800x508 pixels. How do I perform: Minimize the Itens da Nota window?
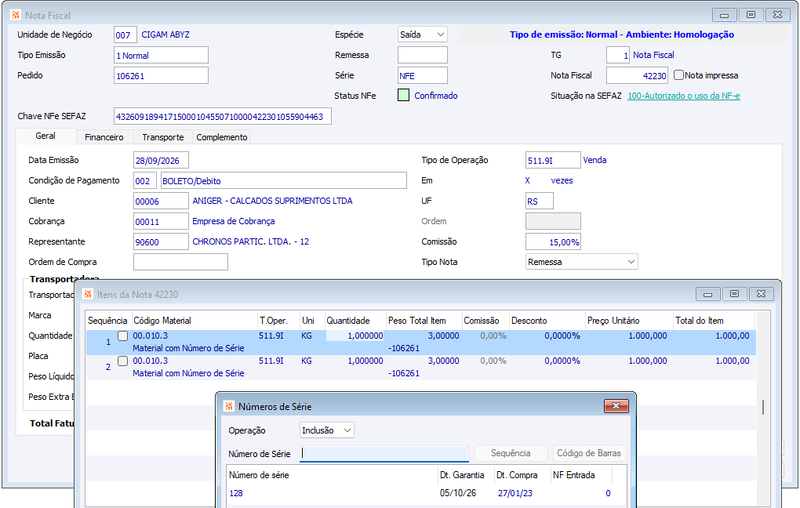pos(708,294)
